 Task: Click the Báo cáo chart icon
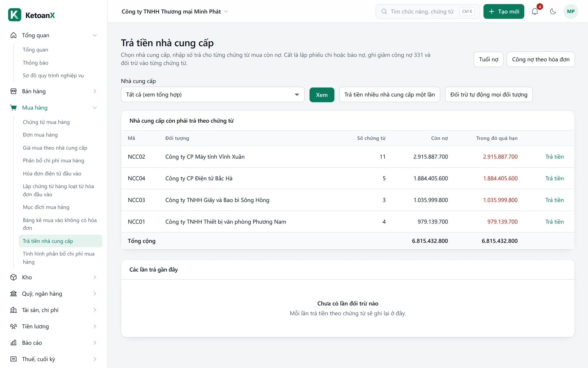(13, 343)
